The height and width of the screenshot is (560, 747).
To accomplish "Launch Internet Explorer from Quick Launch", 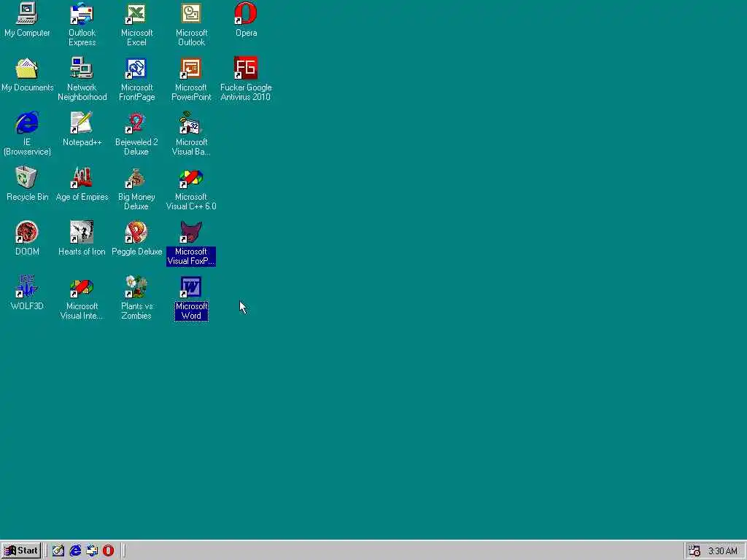I will 75,551.
